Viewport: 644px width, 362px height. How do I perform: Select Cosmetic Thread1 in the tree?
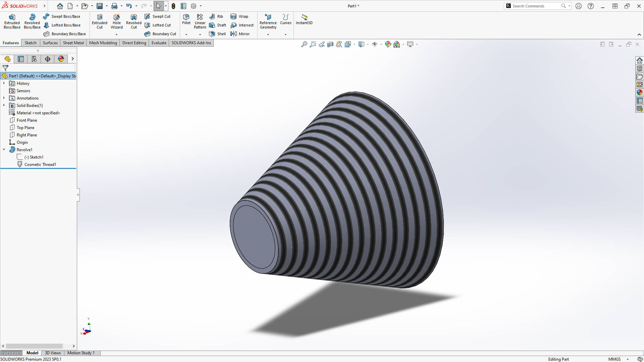point(40,164)
